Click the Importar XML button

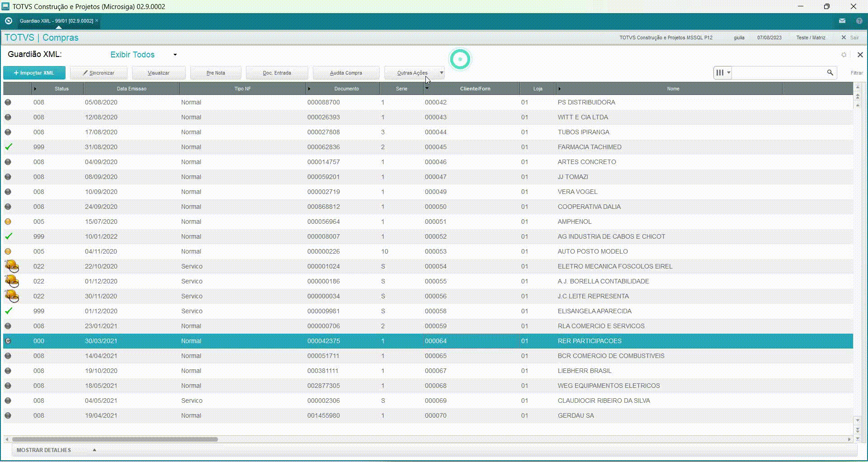point(34,73)
